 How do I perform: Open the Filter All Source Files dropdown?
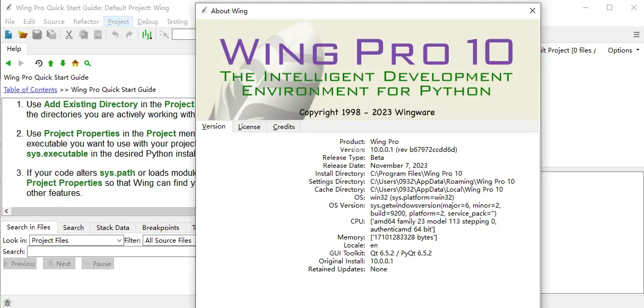click(x=169, y=240)
